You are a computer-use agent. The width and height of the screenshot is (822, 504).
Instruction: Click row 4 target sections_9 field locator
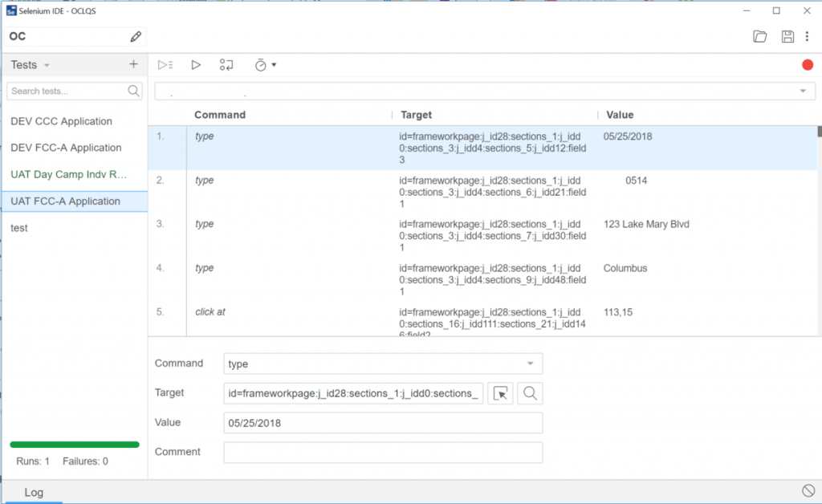click(x=493, y=280)
